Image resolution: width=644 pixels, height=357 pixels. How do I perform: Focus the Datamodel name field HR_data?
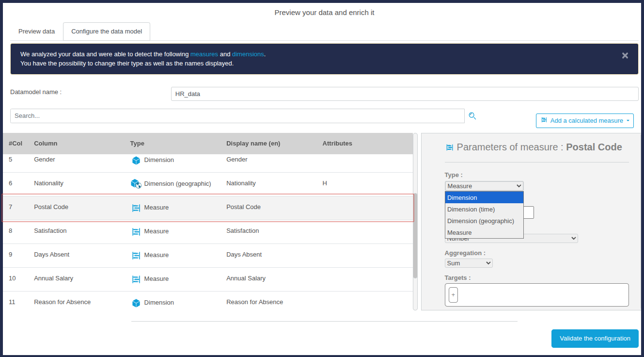[404, 94]
